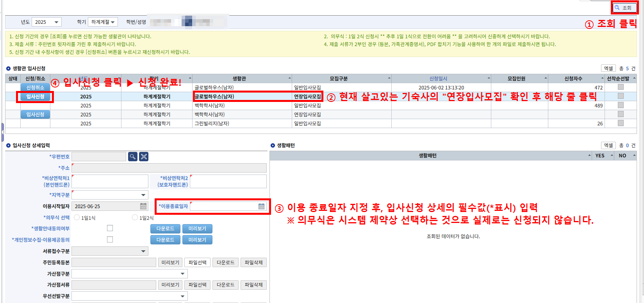Select the 1일2식 meal radio option
Image resolution: width=644 pixels, height=303 pixels.
coord(135,217)
